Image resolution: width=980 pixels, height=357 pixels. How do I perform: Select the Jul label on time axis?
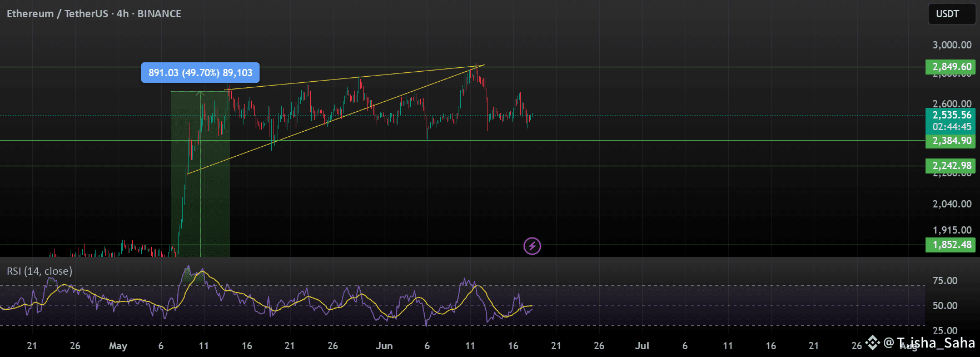pos(642,346)
